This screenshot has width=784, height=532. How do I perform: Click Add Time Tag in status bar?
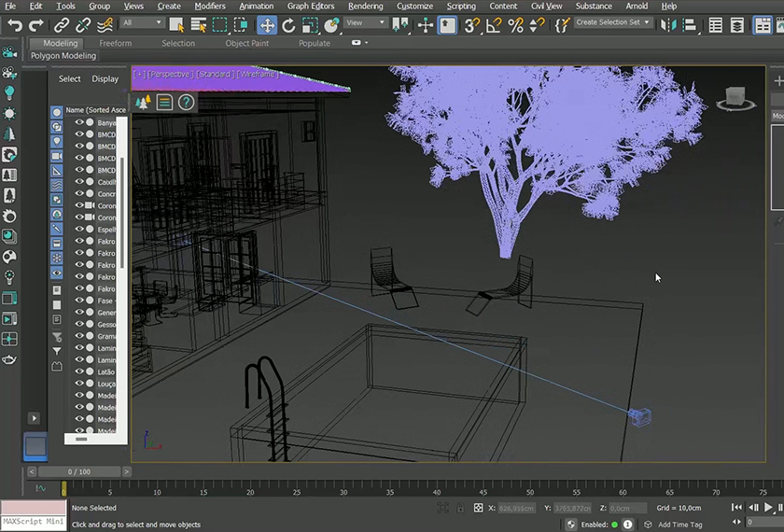point(680,525)
